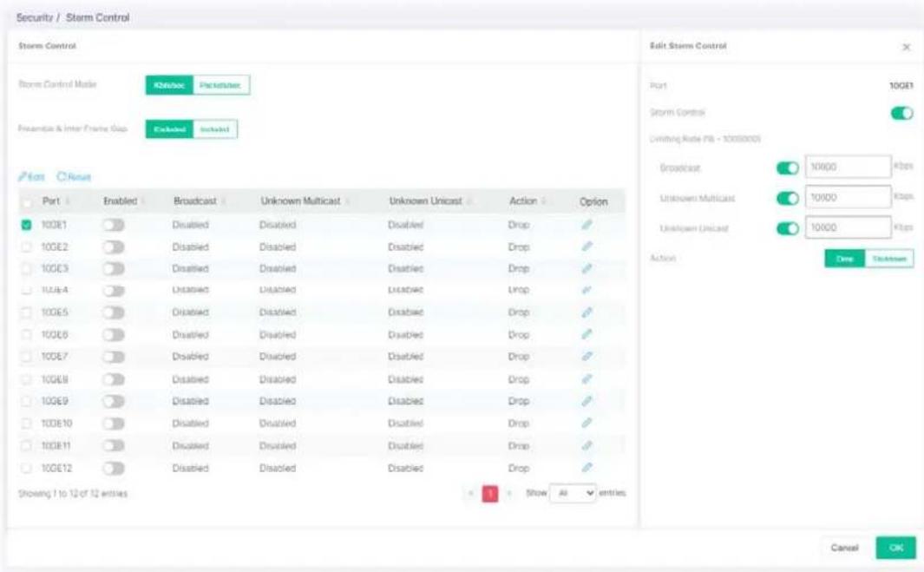Click the Edit button above the table
The width and height of the screenshot is (924, 572).
click(31, 177)
